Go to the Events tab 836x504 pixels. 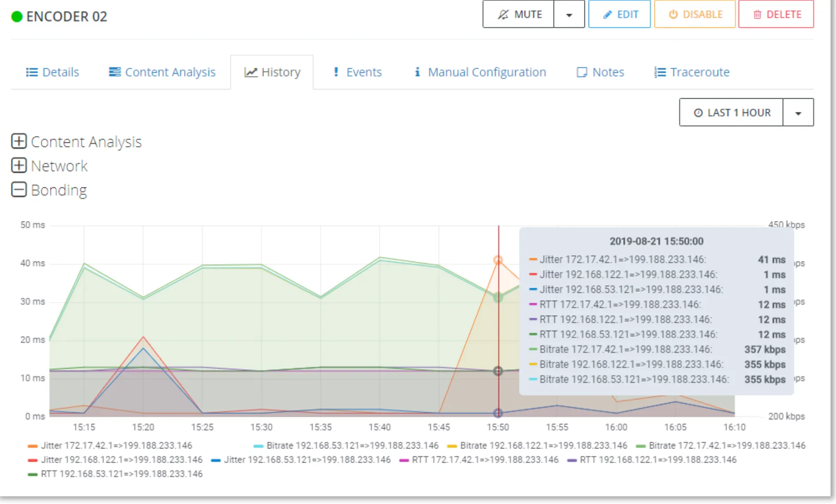click(x=358, y=72)
